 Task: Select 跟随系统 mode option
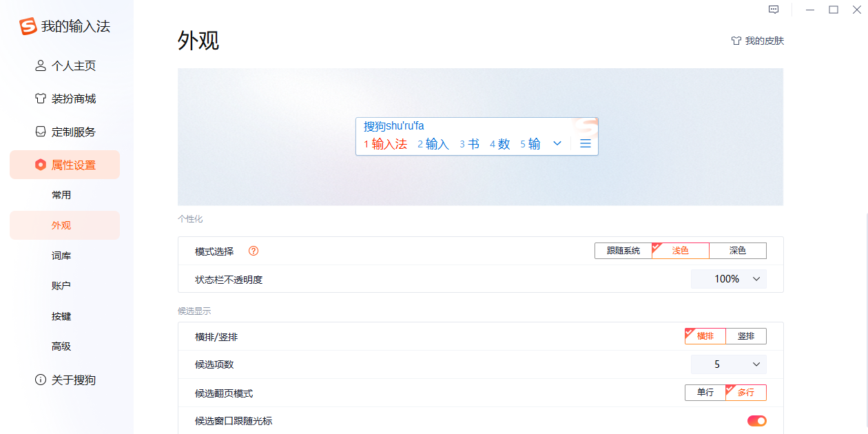tap(623, 251)
